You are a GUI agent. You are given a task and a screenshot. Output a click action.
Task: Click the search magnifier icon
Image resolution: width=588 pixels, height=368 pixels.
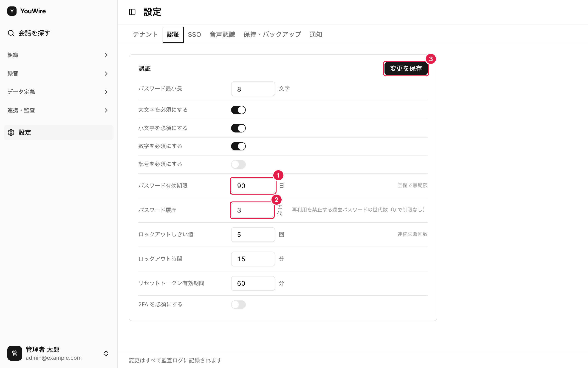(11, 33)
